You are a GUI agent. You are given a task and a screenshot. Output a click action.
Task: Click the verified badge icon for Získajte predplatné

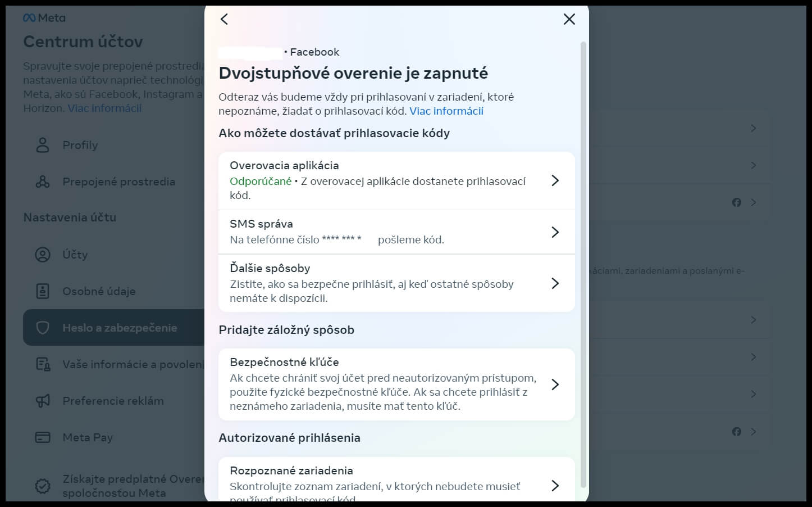click(43, 486)
